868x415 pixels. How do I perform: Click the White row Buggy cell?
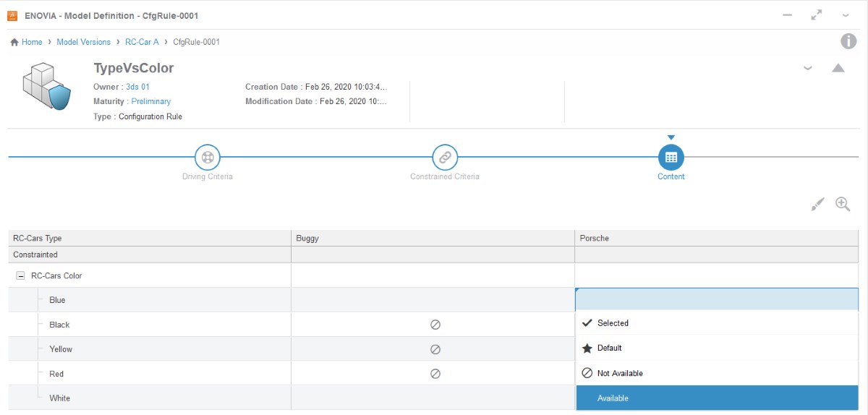(x=433, y=398)
